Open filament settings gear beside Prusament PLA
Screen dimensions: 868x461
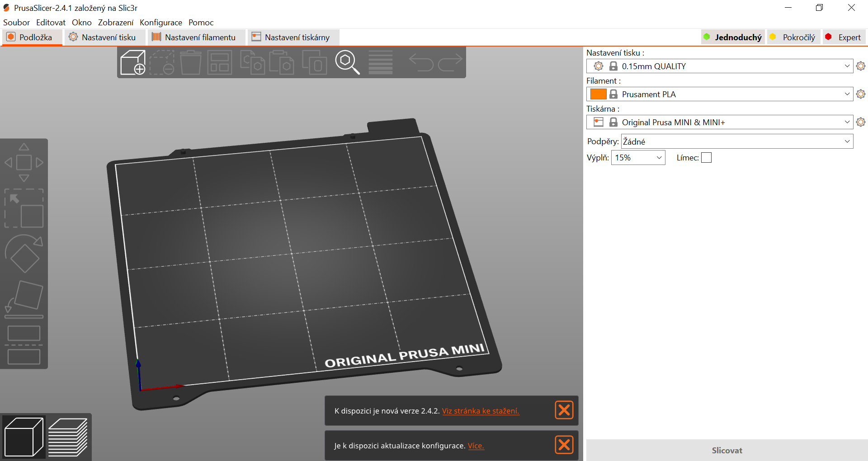(861, 94)
